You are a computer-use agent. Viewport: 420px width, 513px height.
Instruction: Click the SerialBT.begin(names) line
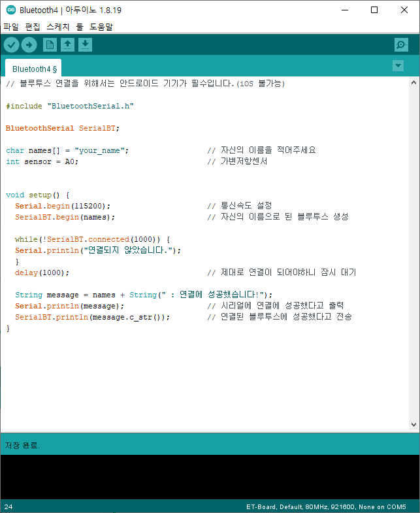click(x=65, y=217)
